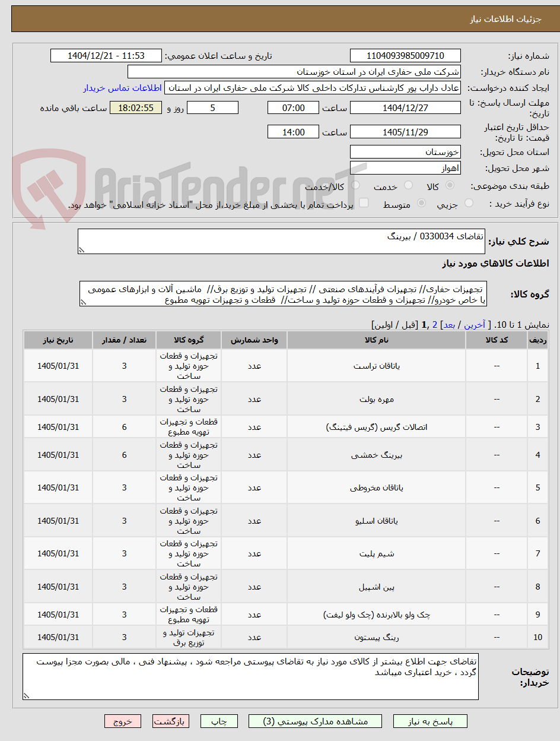Click unit عدد in یاتاقان تراست row
This screenshot has height=741, width=560.
(x=254, y=366)
